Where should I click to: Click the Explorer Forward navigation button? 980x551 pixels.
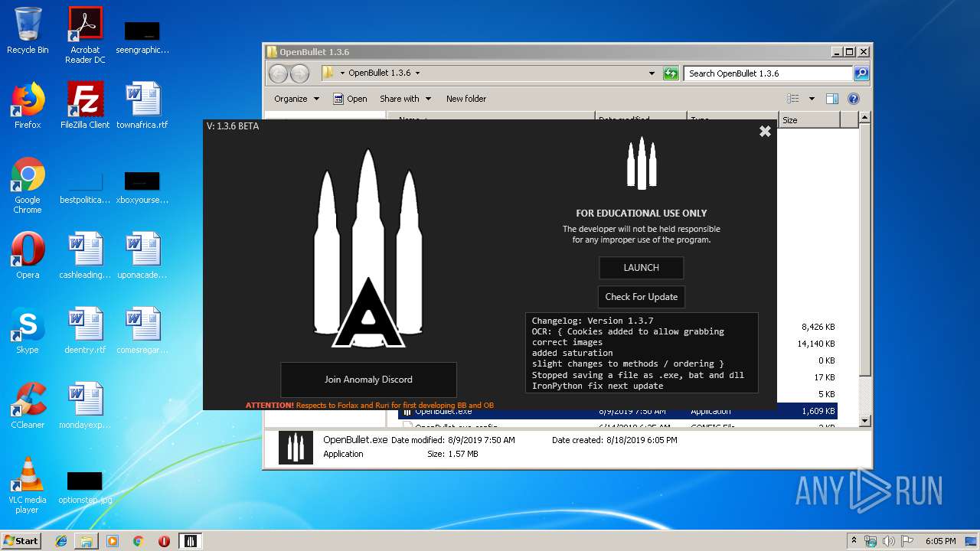coord(299,73)
